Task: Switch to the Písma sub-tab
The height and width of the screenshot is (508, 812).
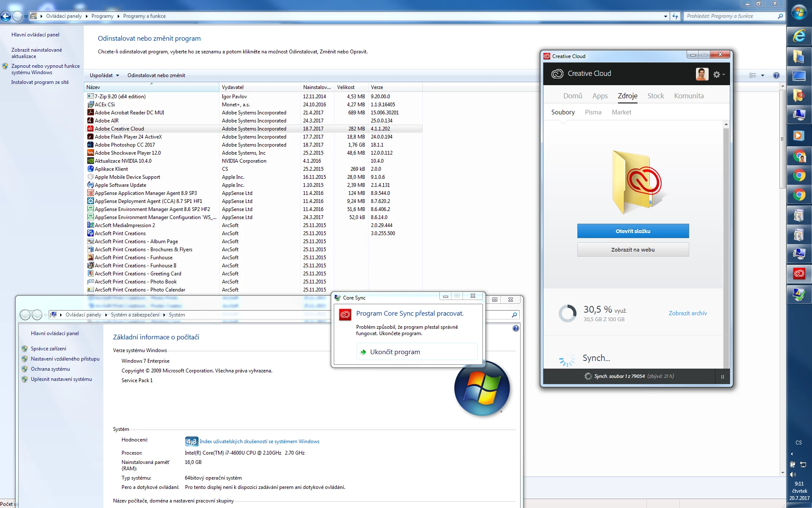Action: click(x=593, y=112)
